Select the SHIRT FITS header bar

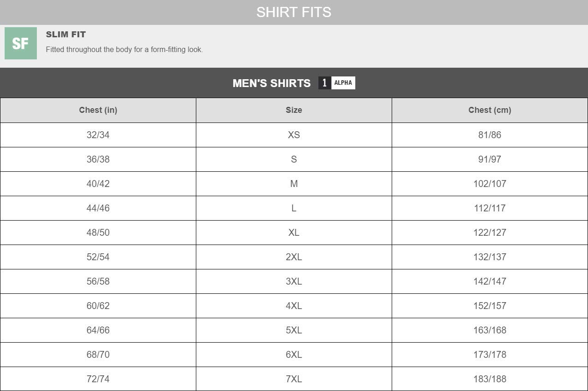[x=294, y=12]
